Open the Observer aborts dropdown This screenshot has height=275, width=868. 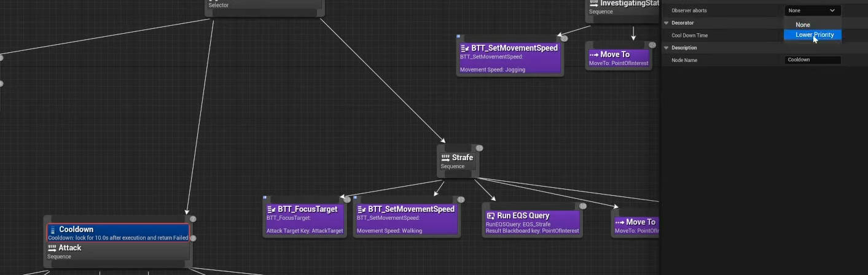click(811, 10)
